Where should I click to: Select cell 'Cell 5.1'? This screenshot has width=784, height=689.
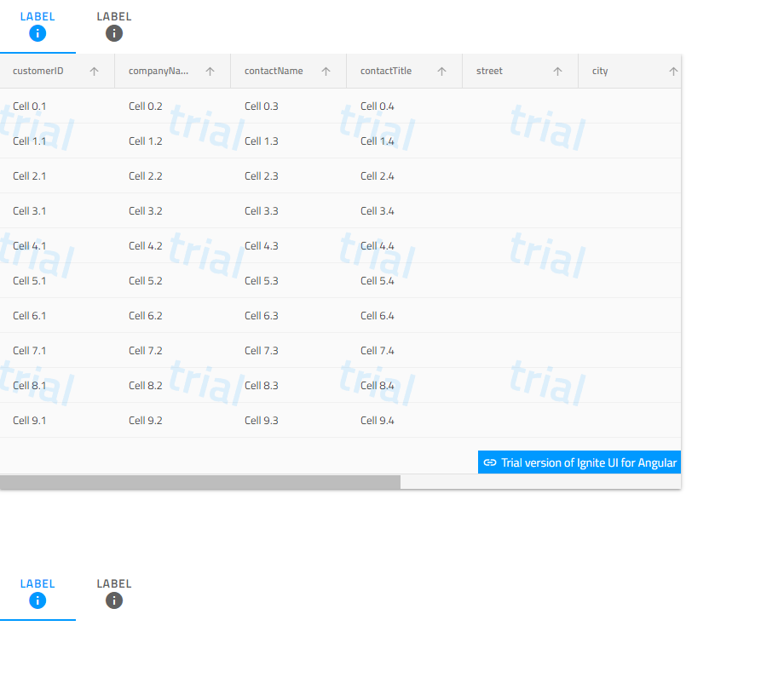(57, 281)
